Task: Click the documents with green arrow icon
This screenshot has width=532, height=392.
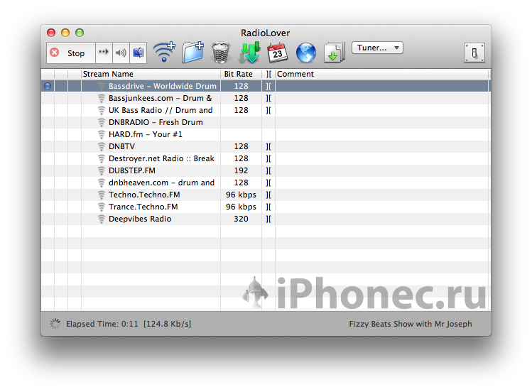Action: click(x=335, y=53)
